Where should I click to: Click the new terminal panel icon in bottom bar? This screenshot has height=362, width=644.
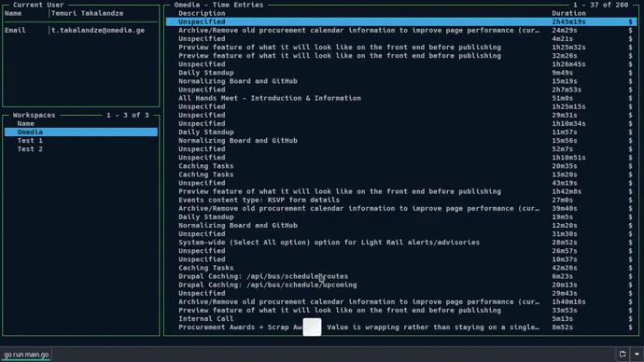(x=623, y=354)
